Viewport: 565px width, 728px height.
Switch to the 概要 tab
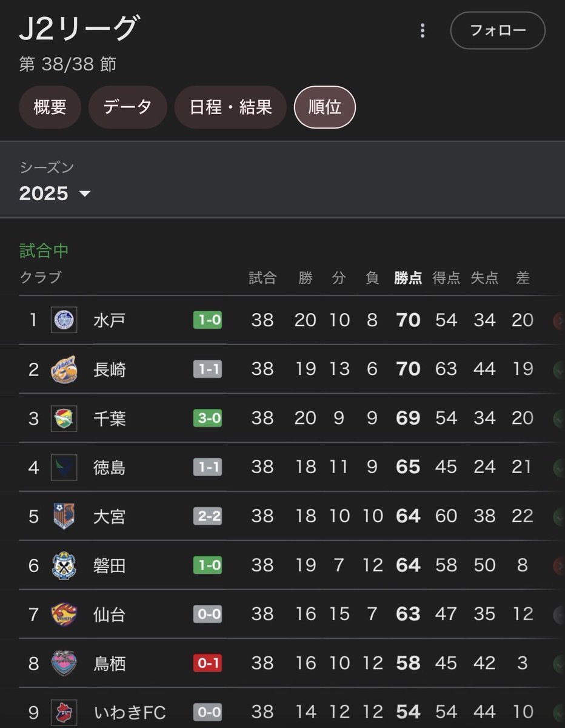coord(50,107)
